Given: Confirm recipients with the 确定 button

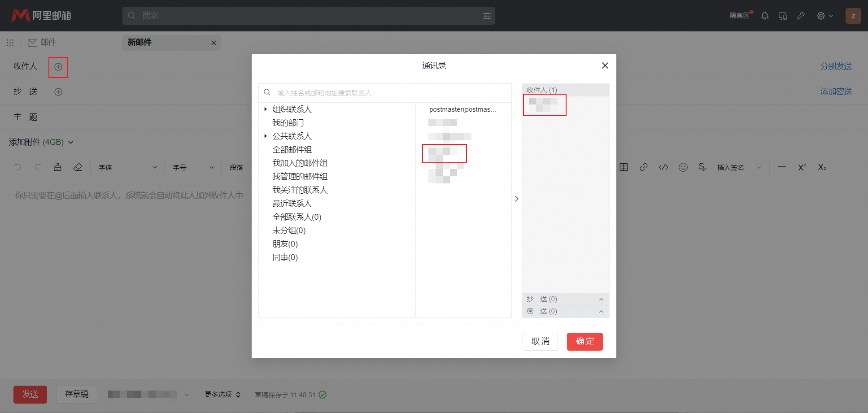Looking at the screenshot, I should tap(584, 341).
